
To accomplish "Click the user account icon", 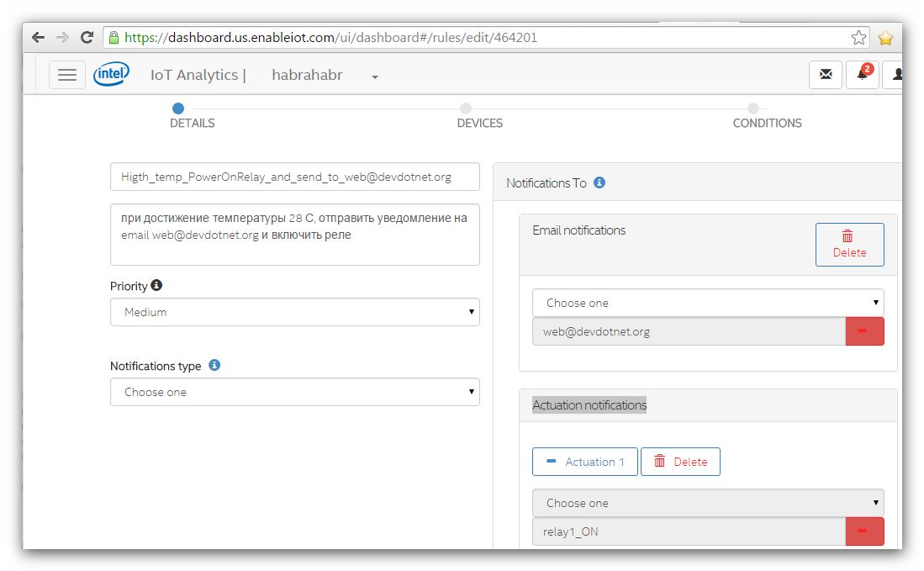I will coord(896,75).
